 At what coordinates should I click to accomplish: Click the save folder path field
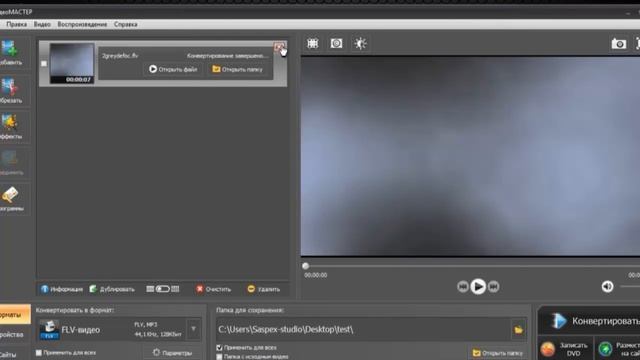tap(363, 329)
